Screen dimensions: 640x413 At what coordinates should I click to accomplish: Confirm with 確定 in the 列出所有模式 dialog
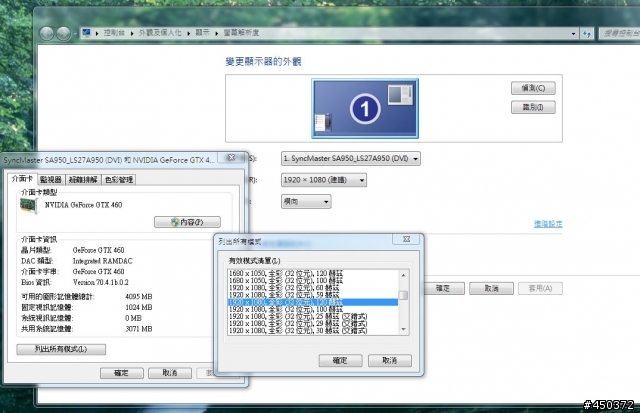coord(340,360)
